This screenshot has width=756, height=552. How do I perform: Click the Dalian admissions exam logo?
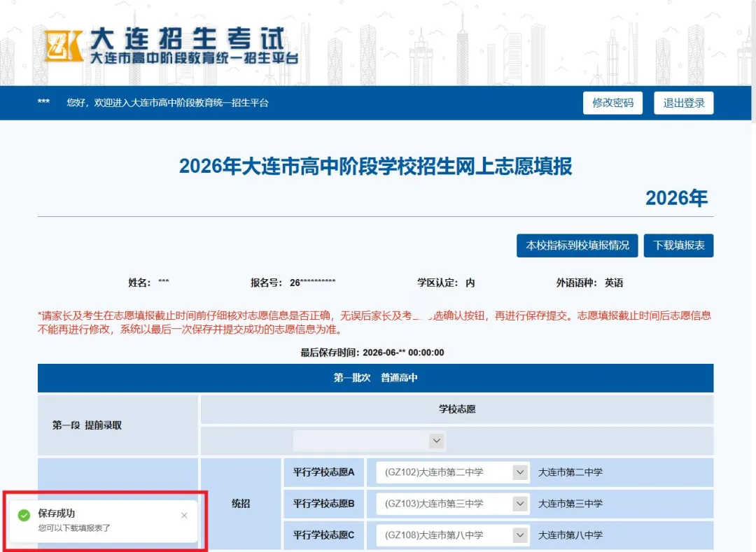tap(171, 46)
